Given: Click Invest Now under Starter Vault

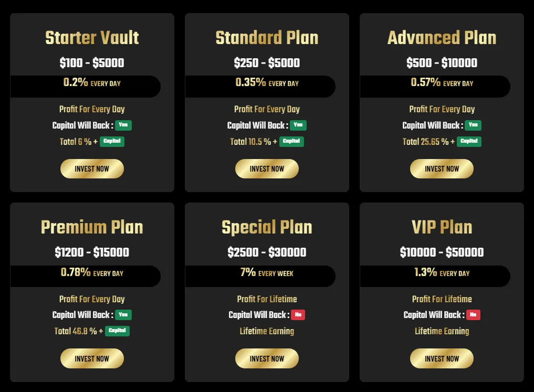Looking at the screenshot, I should click(92, 169).
